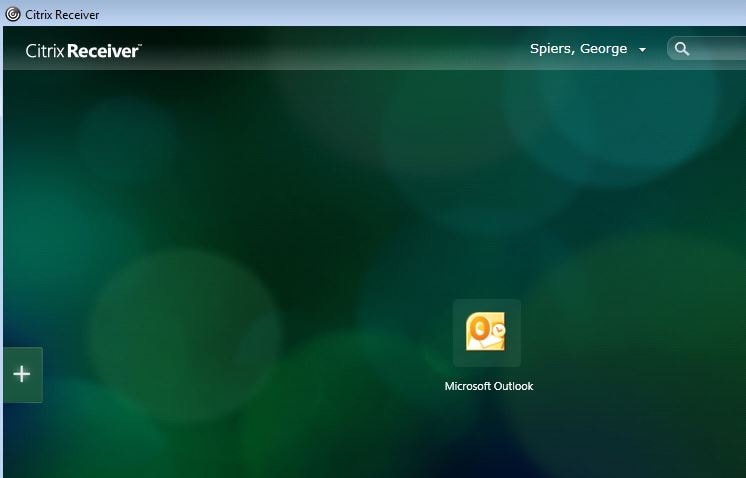This screenshot has height=478, width=746.
Task: Click the Citrix Receiver logo in header
Action: pyautogui.click(x=83, y=50)
